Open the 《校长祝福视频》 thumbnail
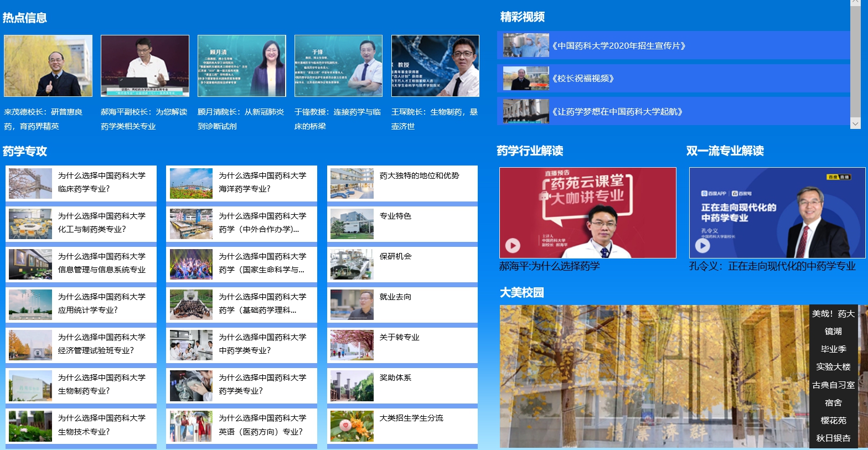 point(526,79)
